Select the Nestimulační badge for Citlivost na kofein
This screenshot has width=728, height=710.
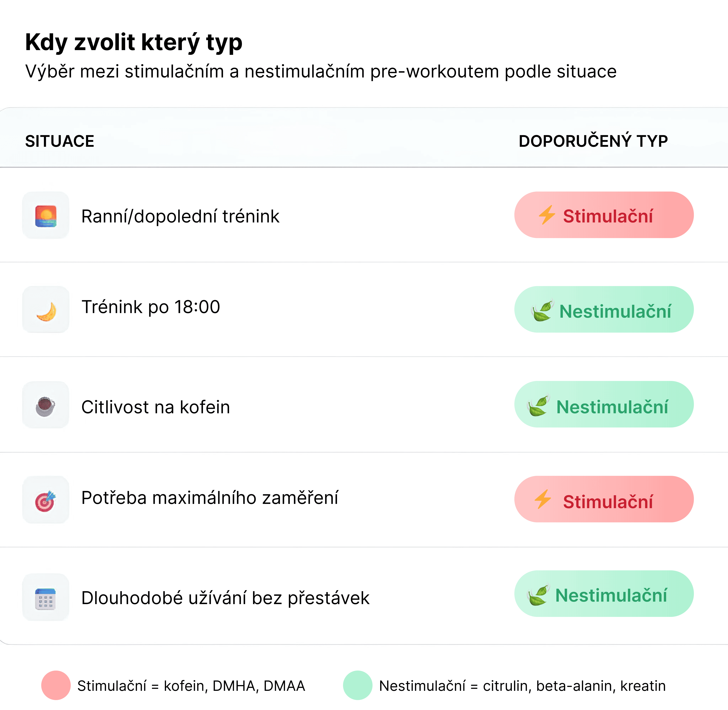604,405
